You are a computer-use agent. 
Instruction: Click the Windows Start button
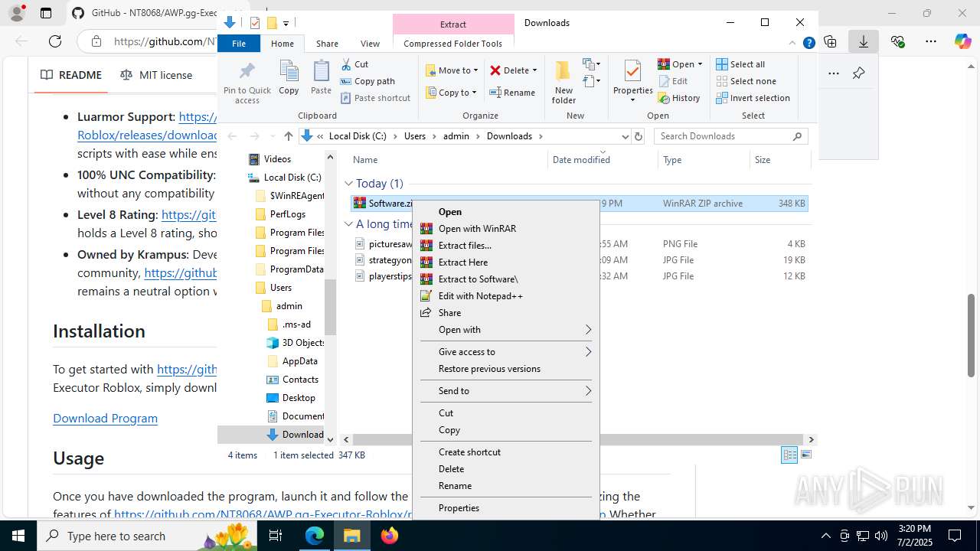18,536
